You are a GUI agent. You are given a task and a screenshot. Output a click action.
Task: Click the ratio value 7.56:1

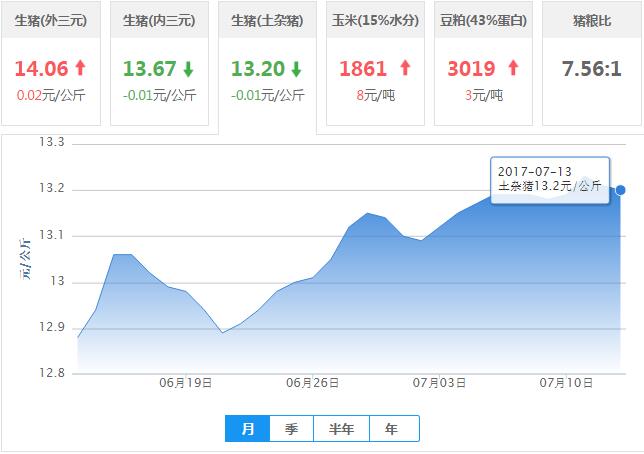[592, 69]
